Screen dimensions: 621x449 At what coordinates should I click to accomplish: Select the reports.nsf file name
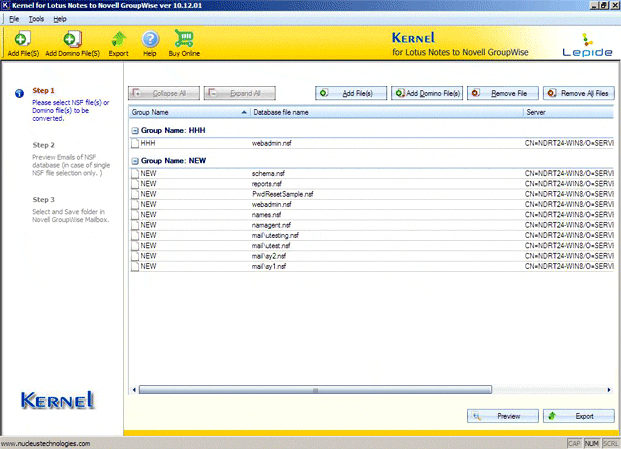tap(267, 184)
